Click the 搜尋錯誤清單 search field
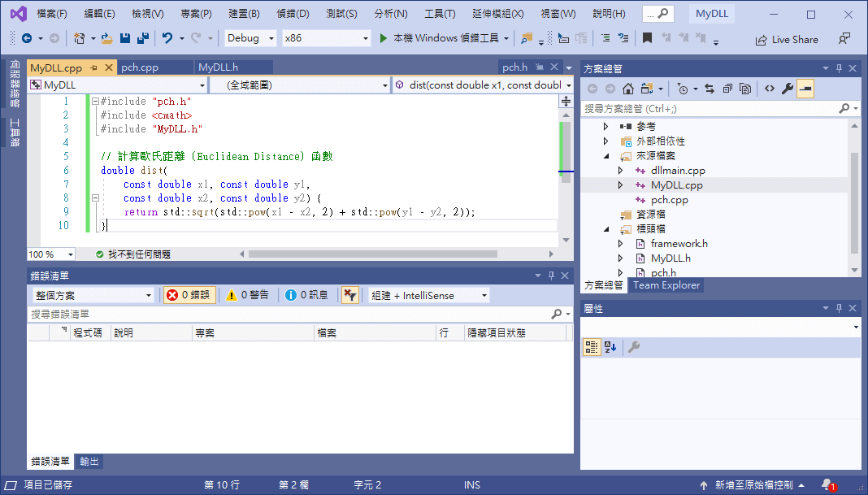Screen dimensions: 868x495 [x=291, y=314]
